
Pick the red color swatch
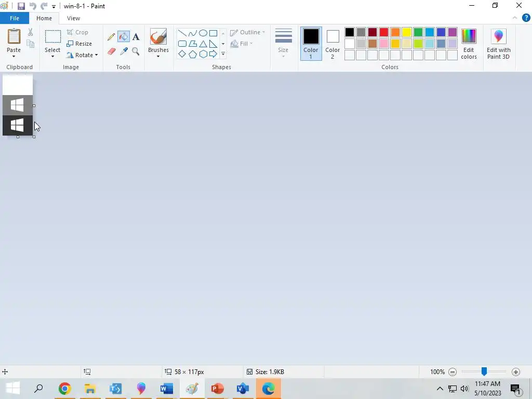384,32
